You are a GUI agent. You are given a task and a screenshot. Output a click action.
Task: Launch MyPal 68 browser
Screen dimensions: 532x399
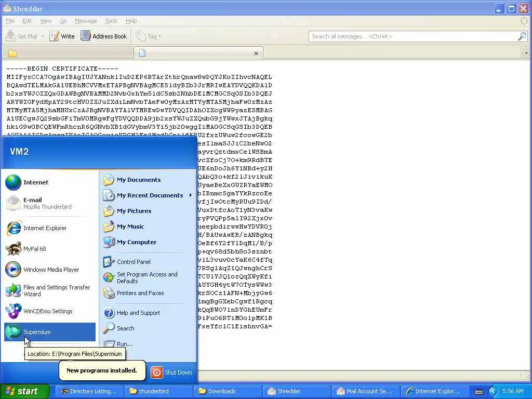pyautogui.click(x=50, y=249)
